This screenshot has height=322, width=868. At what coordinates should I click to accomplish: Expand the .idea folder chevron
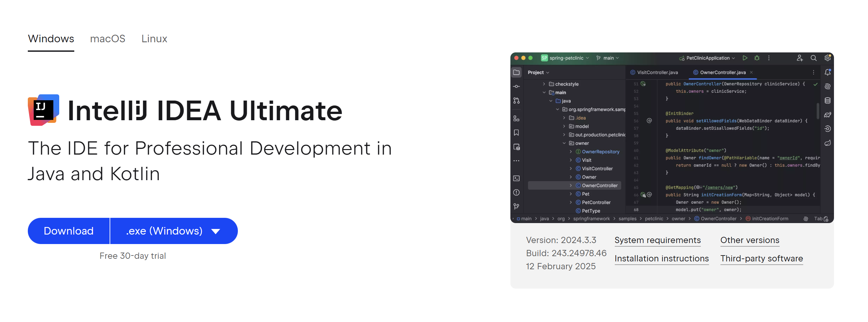pyautogui.click(x=564, y=118)
